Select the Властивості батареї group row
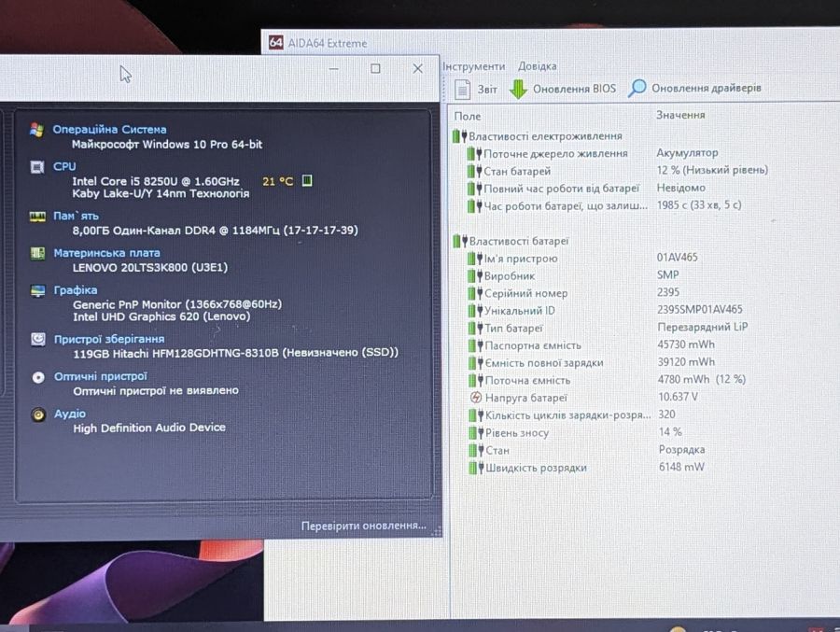This screenshot has width=840, height=632. point(511,241)
